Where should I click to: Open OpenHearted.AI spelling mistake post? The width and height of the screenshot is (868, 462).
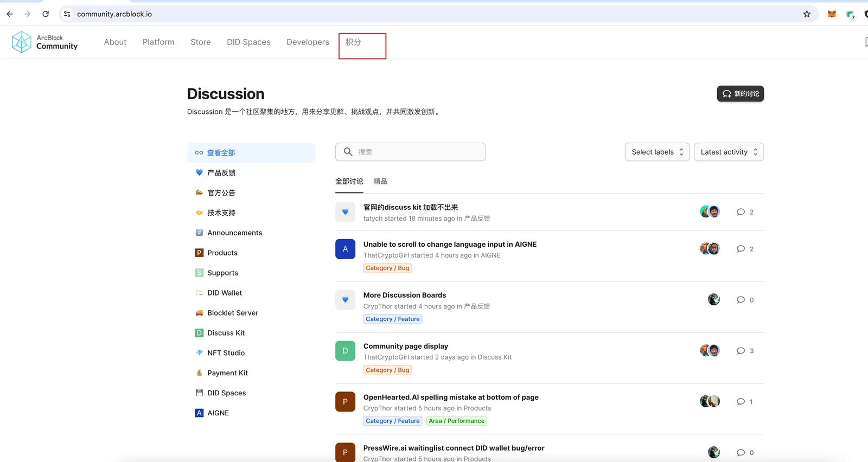451,397
